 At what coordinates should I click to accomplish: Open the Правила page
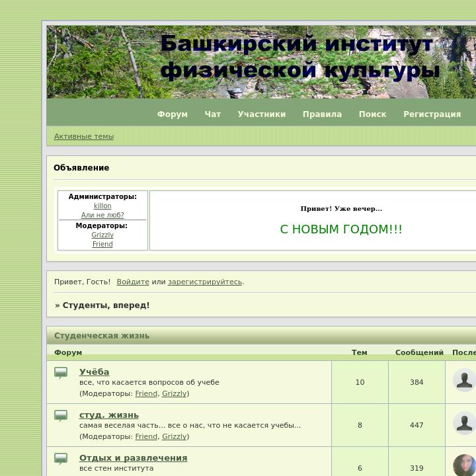pos(322,114)
